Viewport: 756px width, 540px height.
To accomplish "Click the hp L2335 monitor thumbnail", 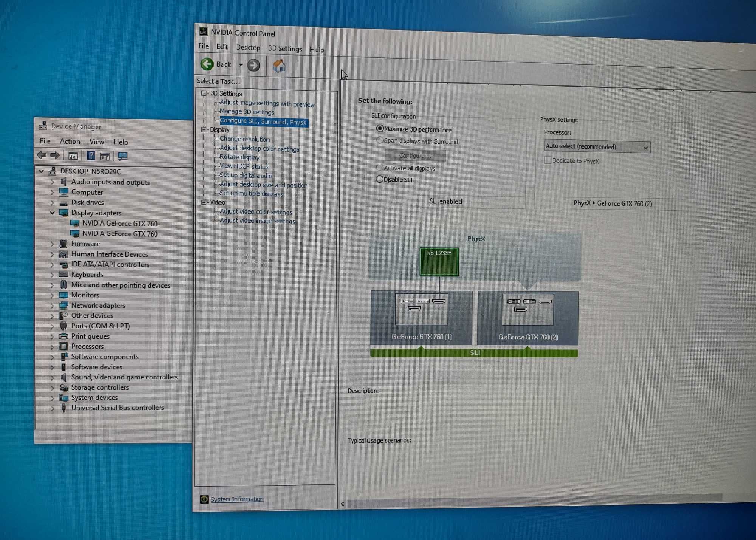I will click(x=439, y=261).
